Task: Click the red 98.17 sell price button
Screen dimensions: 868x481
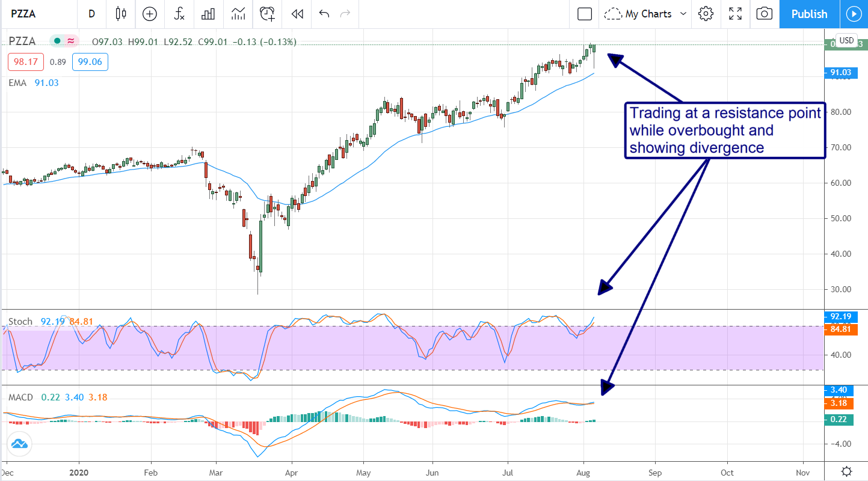Action: [x=25, y=61]
